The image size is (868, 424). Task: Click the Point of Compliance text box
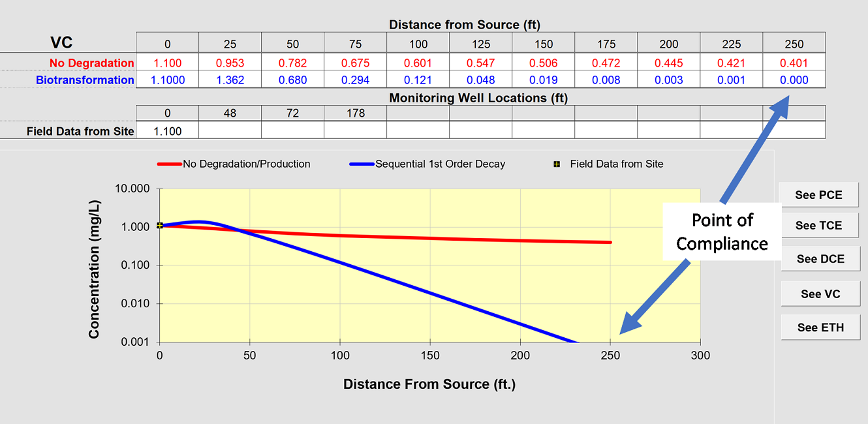722,232
